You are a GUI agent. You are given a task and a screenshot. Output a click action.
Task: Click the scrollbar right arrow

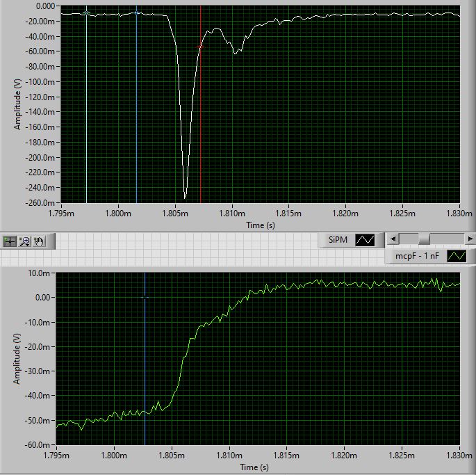[x=470, y=239]
